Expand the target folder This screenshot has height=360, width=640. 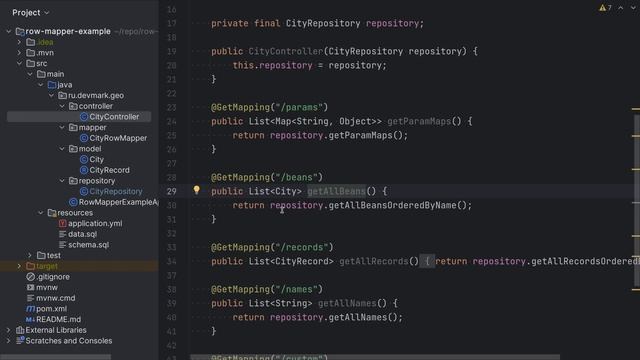pyautogui.click(x=19, y=266)
